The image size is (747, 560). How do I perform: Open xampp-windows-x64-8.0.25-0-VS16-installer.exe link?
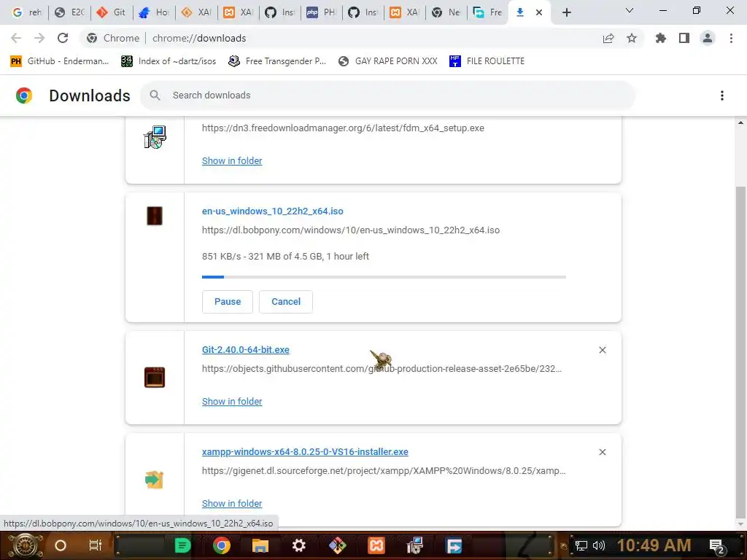[305, 451]
